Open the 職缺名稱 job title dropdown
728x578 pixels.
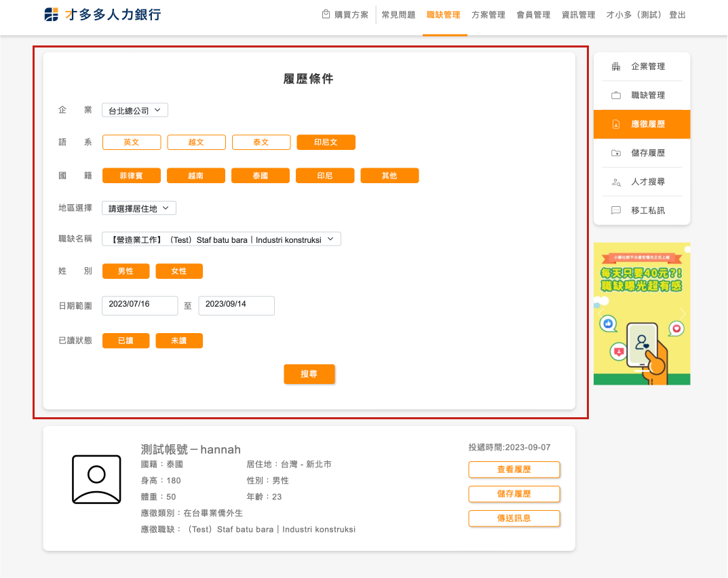(221, 239)
